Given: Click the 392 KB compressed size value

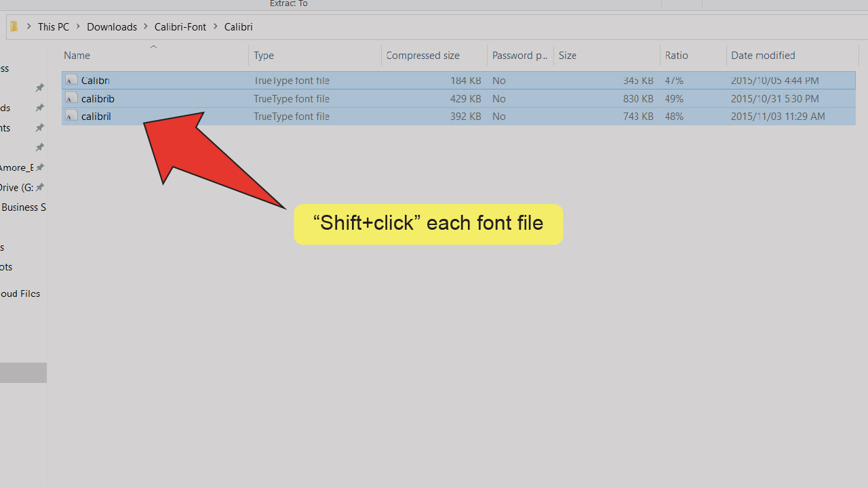Looking at the screenshot, I should coord(466,117).
